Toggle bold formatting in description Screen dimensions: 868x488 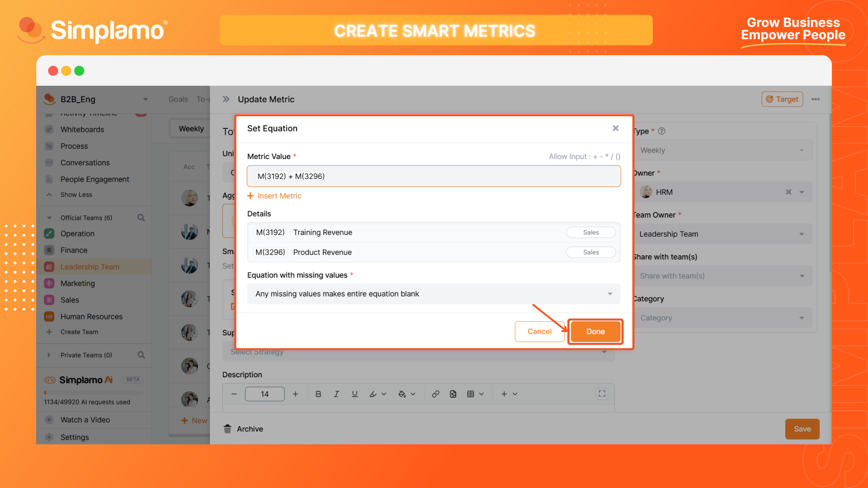coord(318,394)
